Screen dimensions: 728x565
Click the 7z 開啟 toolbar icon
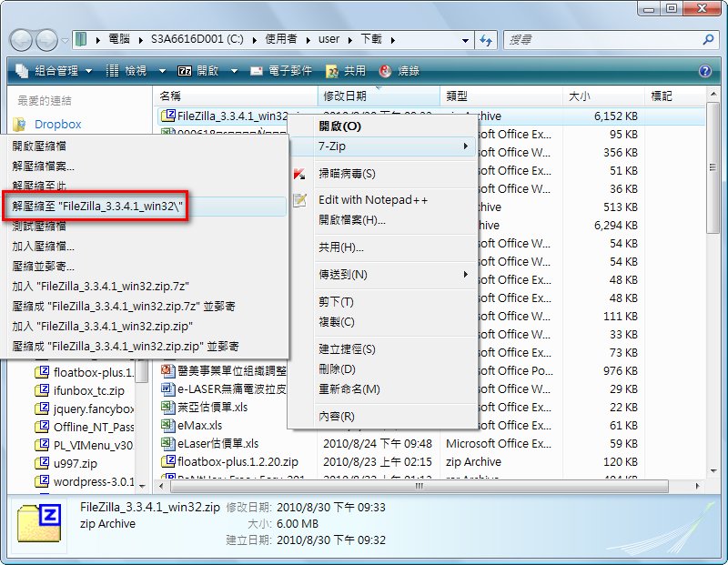pyautogui.click(x=185, y=71)
